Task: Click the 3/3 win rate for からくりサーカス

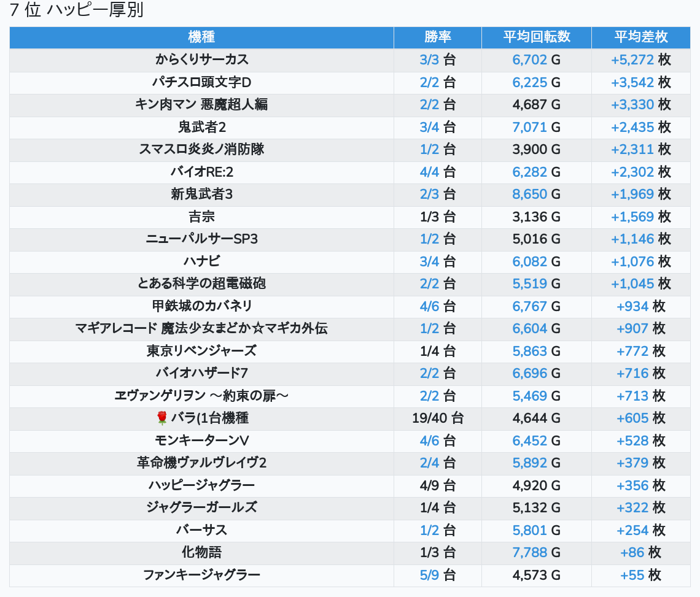Action: (429, 60)
